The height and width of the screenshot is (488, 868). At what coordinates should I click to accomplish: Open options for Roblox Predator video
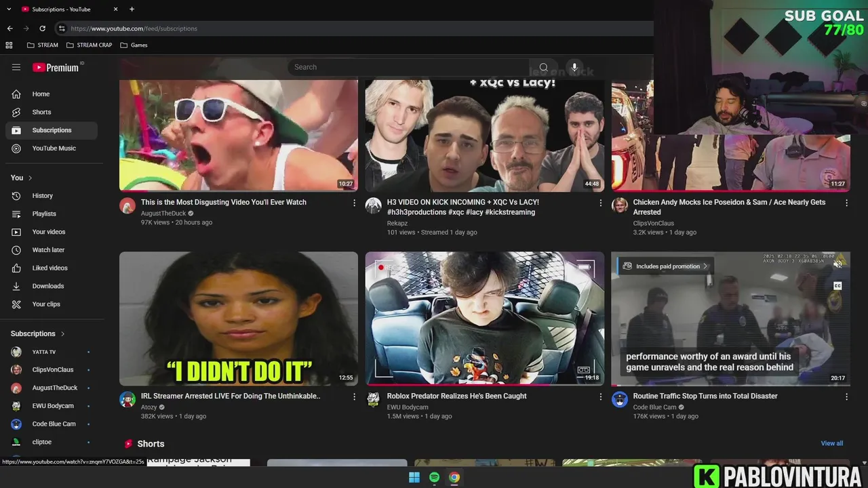(x=600, y=396)
